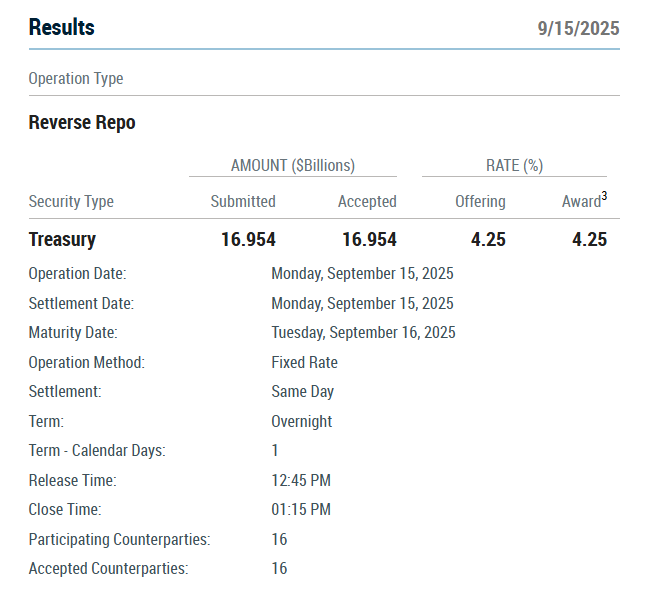Click the AMOUNT ($Billions) column group header

tap(293, 166)
